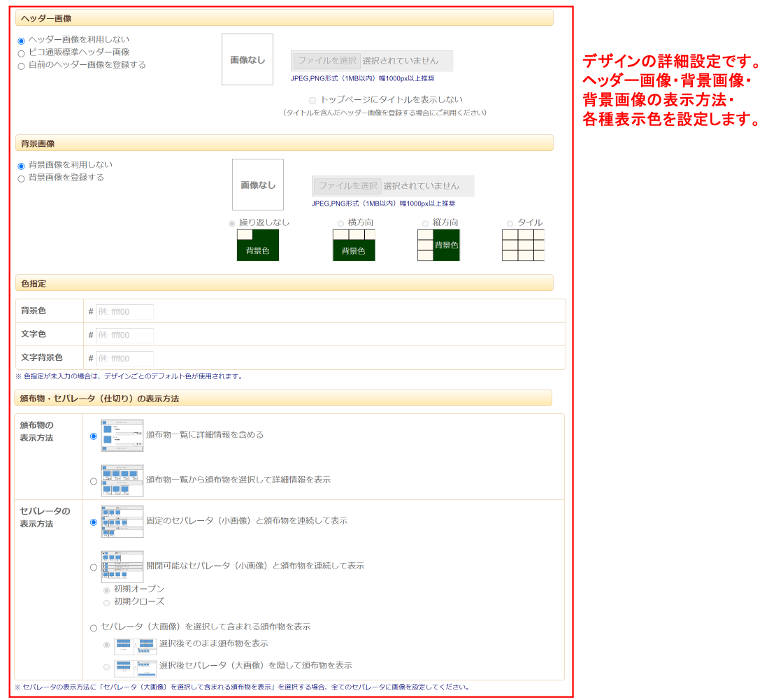
Task: Click thumbnail for 開閉可能なセパレータ layout
Action: 122,566
